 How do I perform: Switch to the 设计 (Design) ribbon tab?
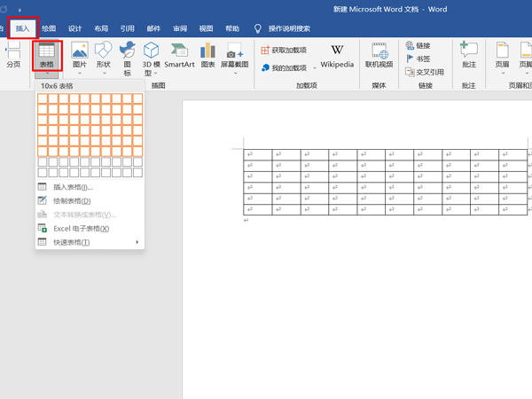75,28
